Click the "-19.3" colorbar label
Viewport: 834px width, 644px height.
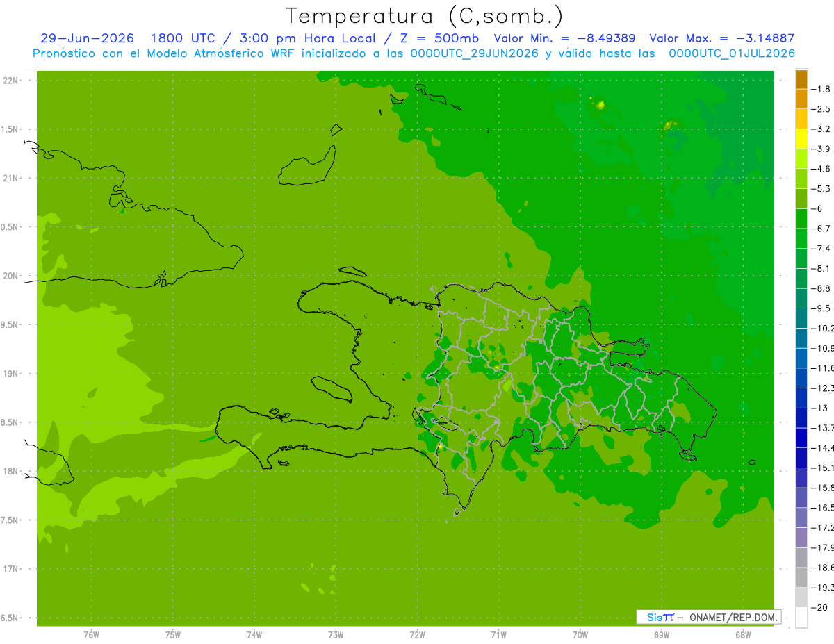823,588
